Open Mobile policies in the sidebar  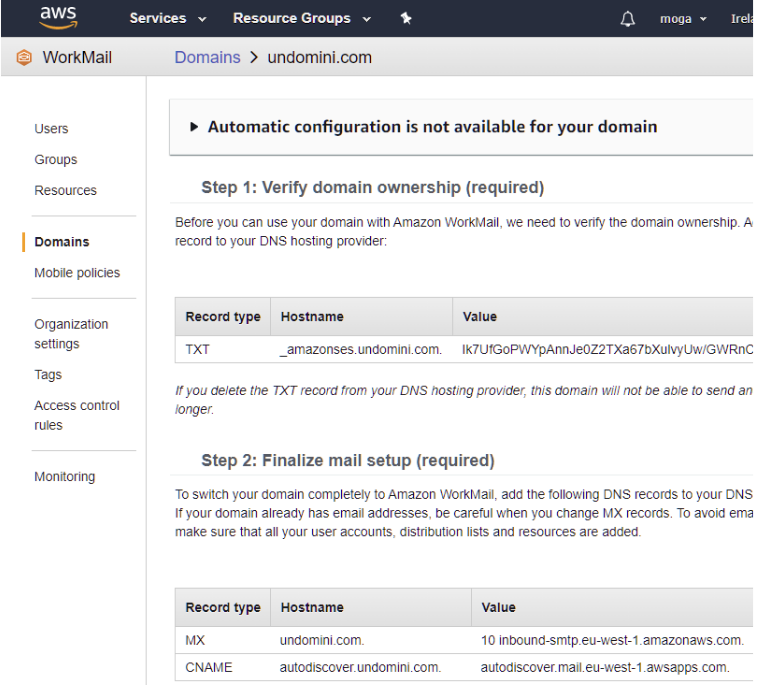click(x=77, y=273)
